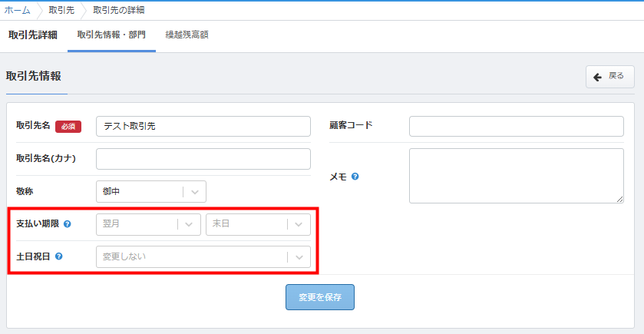Open the 敬称 dropdown showing 御中
Image resolution: width=644 pixels, height=334 pixels.
tap(150, 191)
